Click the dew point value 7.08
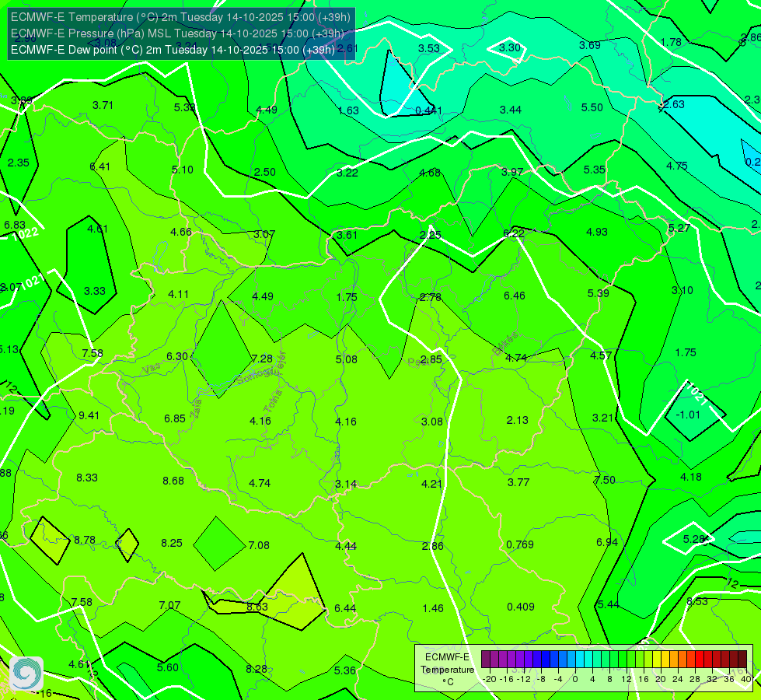Image resolution: width=761 pixels, height=700 pixels. point(259,545)
